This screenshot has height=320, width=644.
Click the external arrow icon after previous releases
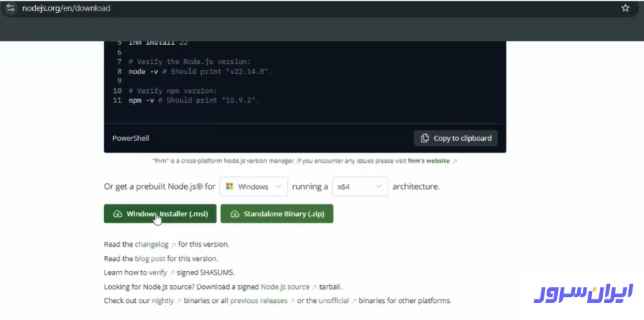[292, 301]
